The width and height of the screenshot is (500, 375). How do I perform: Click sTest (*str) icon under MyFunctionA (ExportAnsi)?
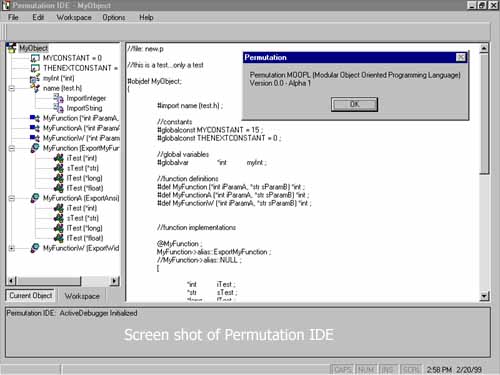pyautogui.click(x=59, y=218)
